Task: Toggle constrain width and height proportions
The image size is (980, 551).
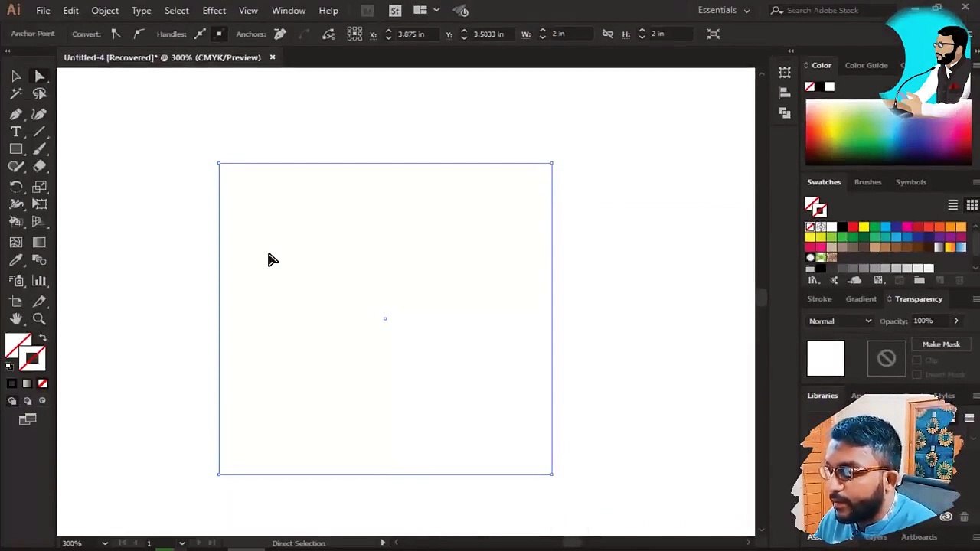Action: (x=608, y=34)
